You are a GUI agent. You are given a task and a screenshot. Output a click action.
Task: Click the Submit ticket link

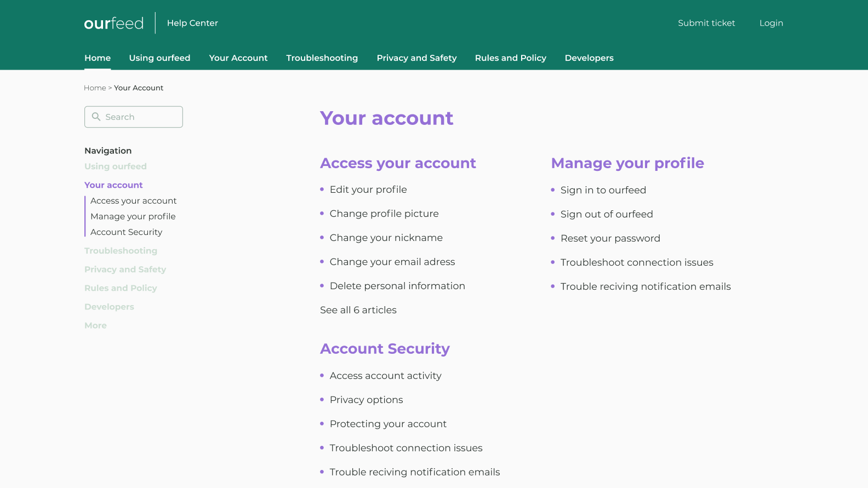pos(706,23)
